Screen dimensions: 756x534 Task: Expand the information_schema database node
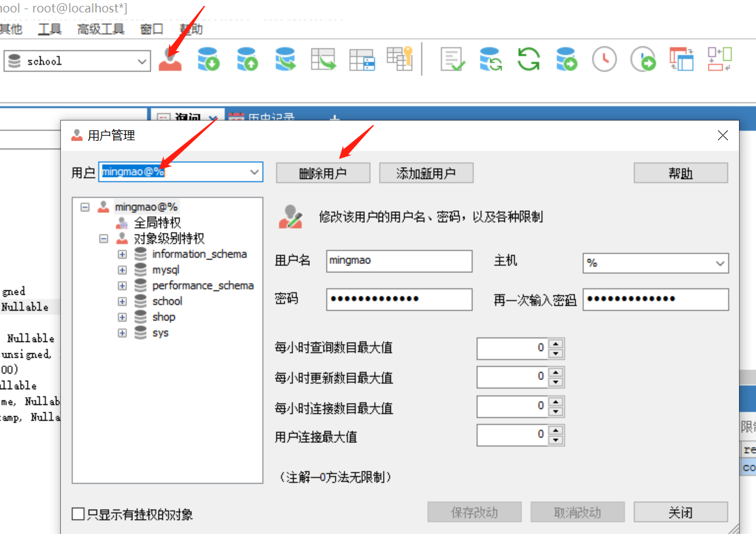pyautogui.click(x=123, y=254)
